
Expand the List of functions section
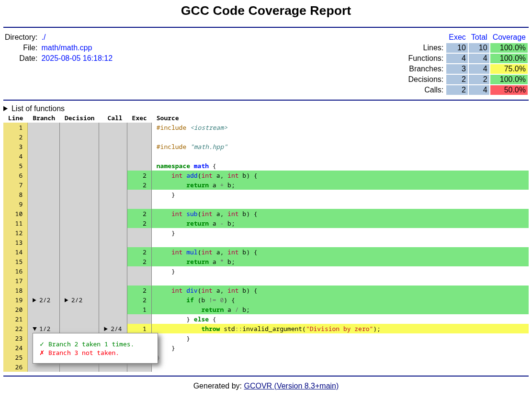point(34,109)
